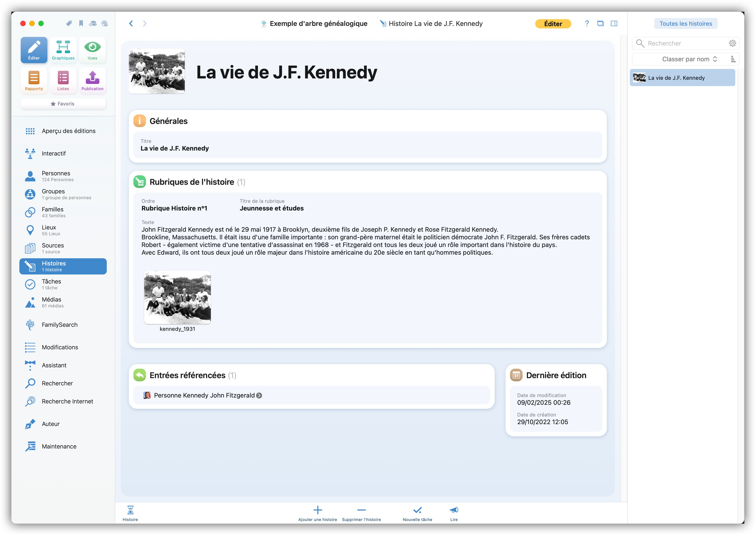Open the Graphiques section
The height and width of the screenshot is (535, 756).
click(63, 50)
